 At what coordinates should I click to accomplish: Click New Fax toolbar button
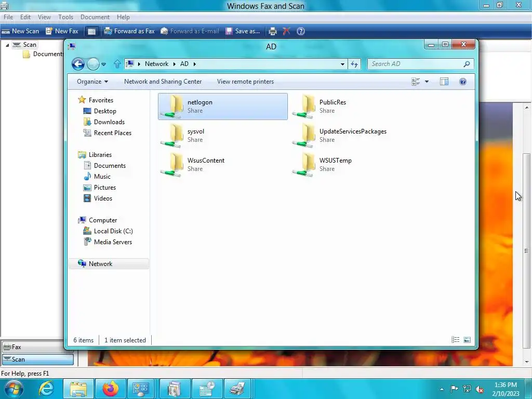coord(62,31)
